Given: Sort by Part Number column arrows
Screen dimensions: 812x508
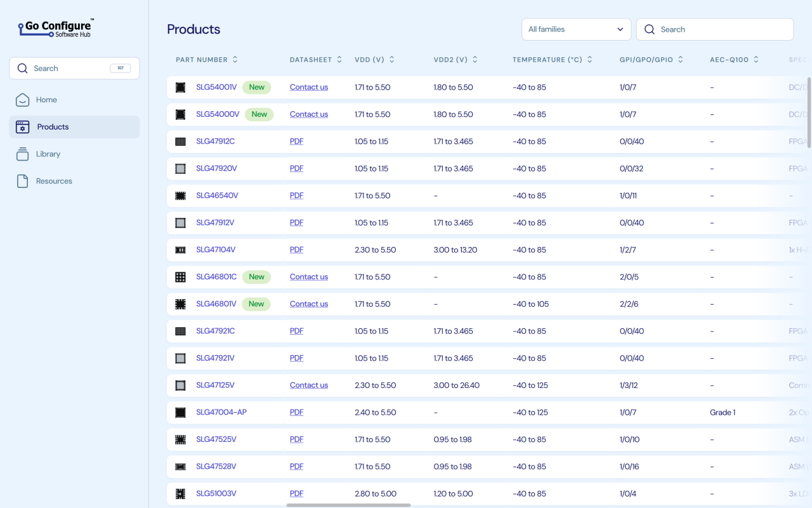Looking at the screenshot, I should point(235,60).
